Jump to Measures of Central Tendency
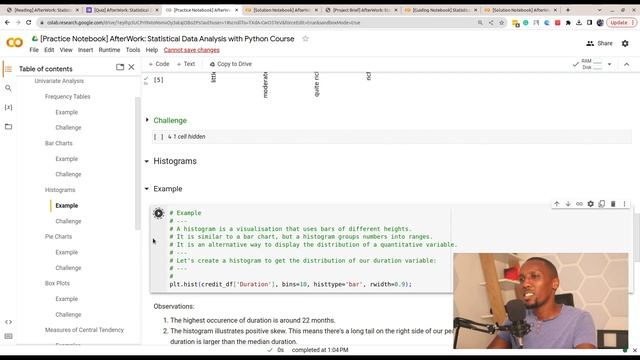Viewport: 640px width, 360px height. pos(84,330)
